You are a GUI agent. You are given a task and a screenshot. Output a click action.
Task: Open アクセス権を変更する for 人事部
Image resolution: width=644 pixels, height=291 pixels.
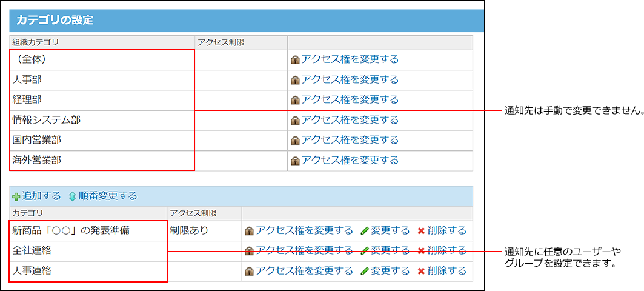click(x=350, y=79)
